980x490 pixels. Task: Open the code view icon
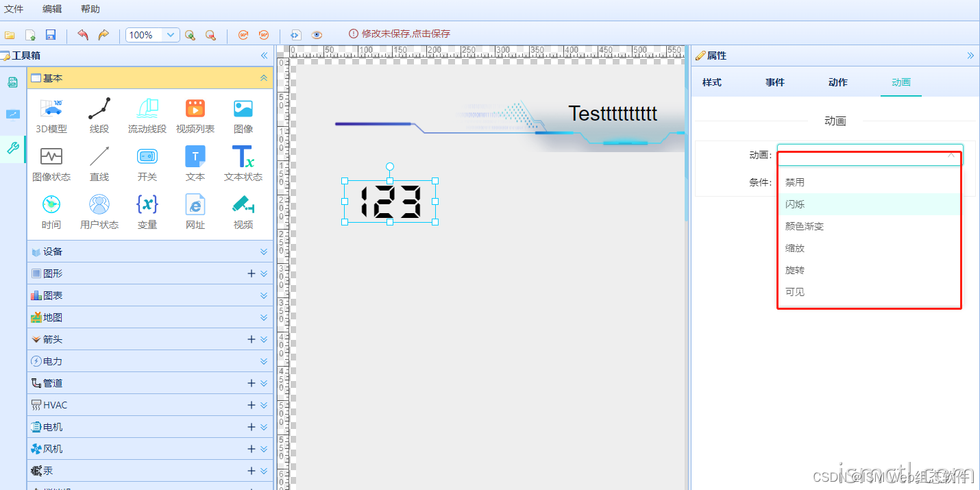(295, 35)
